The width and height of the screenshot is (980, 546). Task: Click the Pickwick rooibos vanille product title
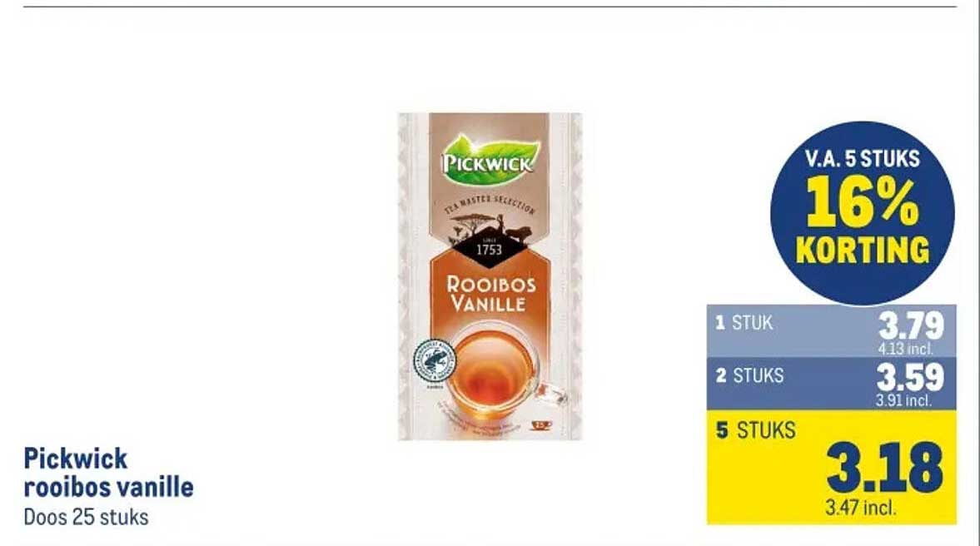[x=109, y=473]
